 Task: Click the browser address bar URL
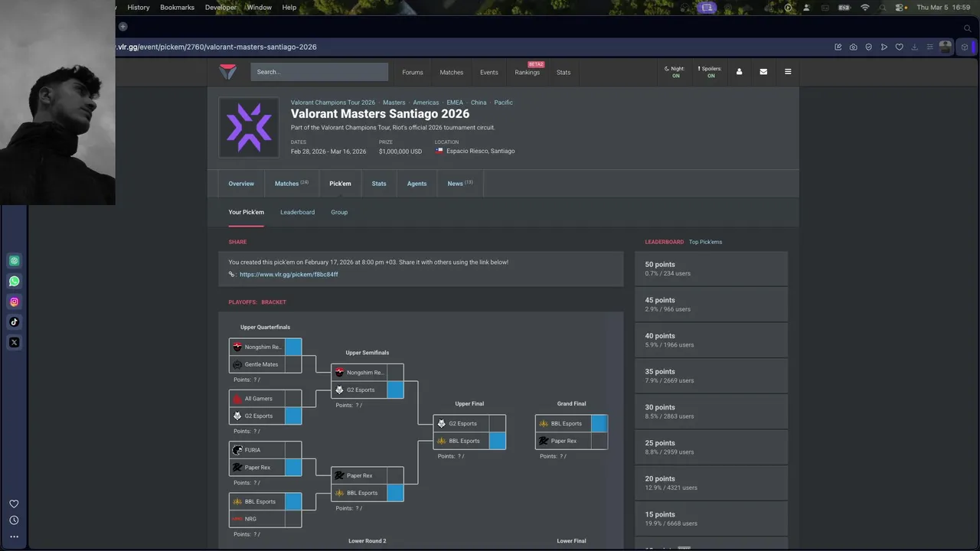tap(217, 47)
